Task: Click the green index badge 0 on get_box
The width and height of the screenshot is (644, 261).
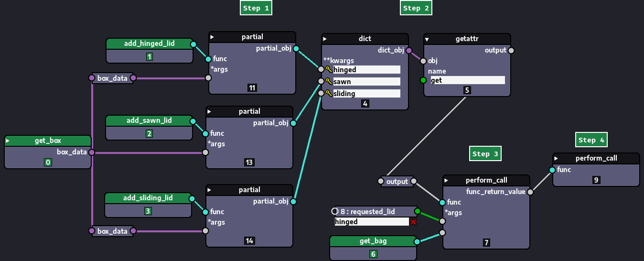Action: pos(48,163)
